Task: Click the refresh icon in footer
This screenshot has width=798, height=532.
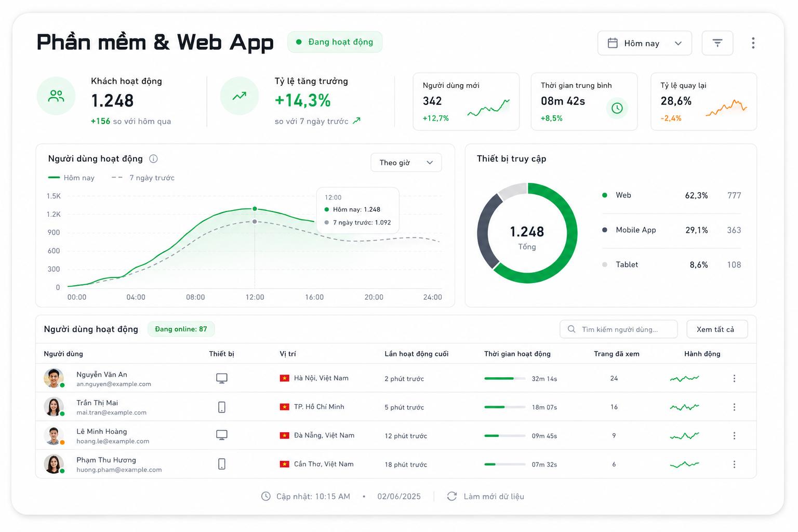Action: pyautogui.click(x=452, y=496)
